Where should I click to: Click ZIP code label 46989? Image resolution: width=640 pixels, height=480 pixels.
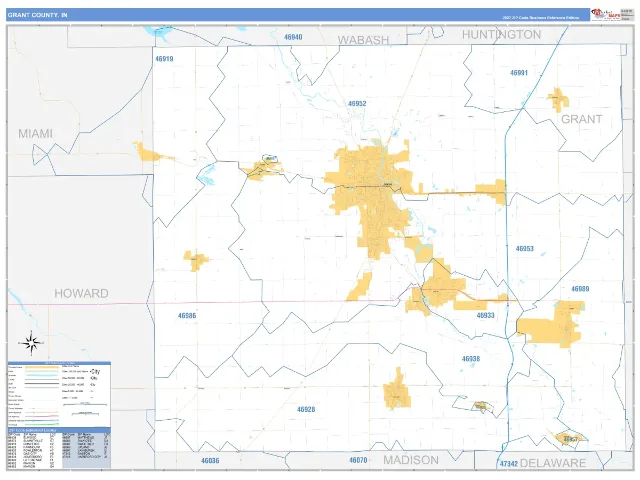click(x=580, y=289)
